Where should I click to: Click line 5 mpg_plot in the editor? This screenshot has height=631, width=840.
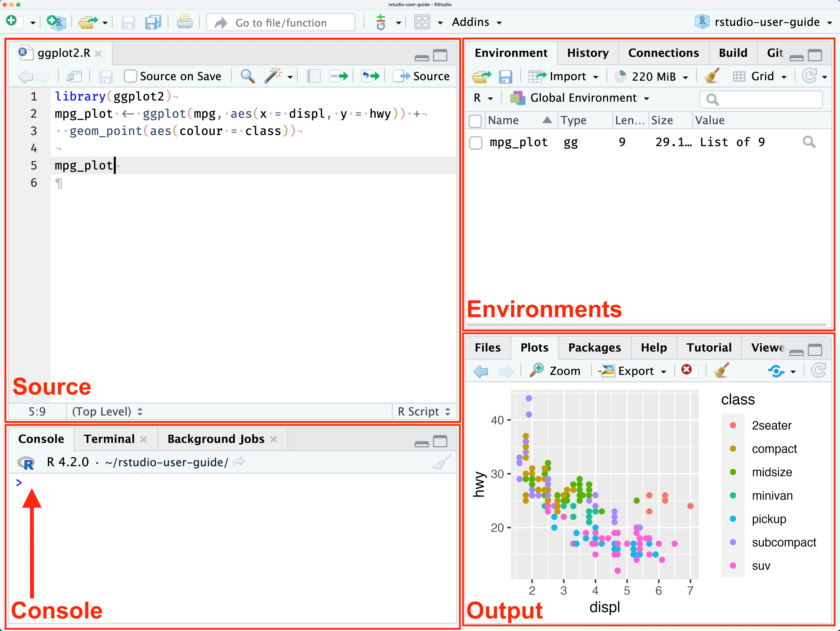click(x=84, y=165)
